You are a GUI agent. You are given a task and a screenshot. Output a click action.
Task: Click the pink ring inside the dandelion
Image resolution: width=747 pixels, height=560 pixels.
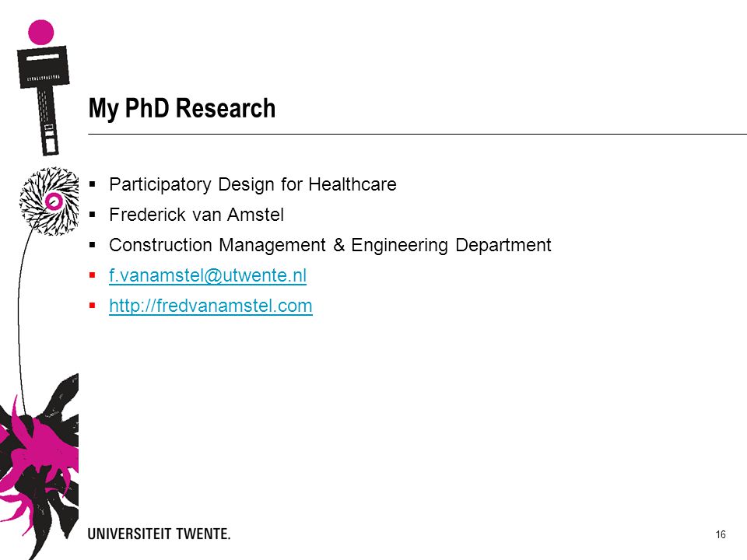tap(54, 202)
